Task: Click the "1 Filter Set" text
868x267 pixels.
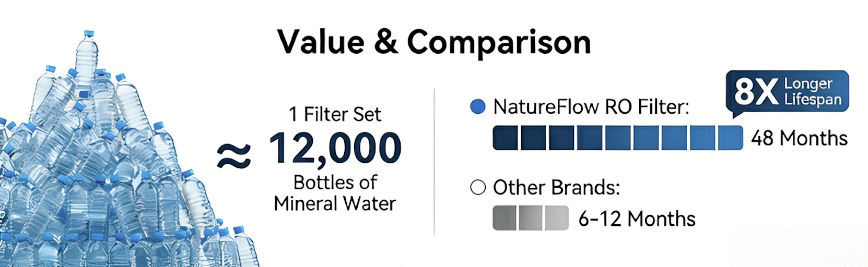Action: click(335, 114)
